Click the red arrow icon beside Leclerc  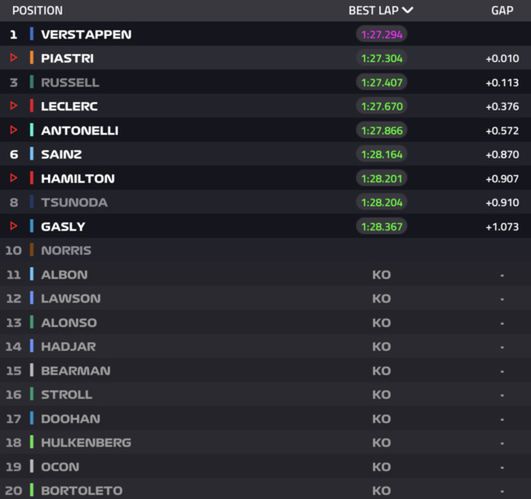[x=14, y=106]
